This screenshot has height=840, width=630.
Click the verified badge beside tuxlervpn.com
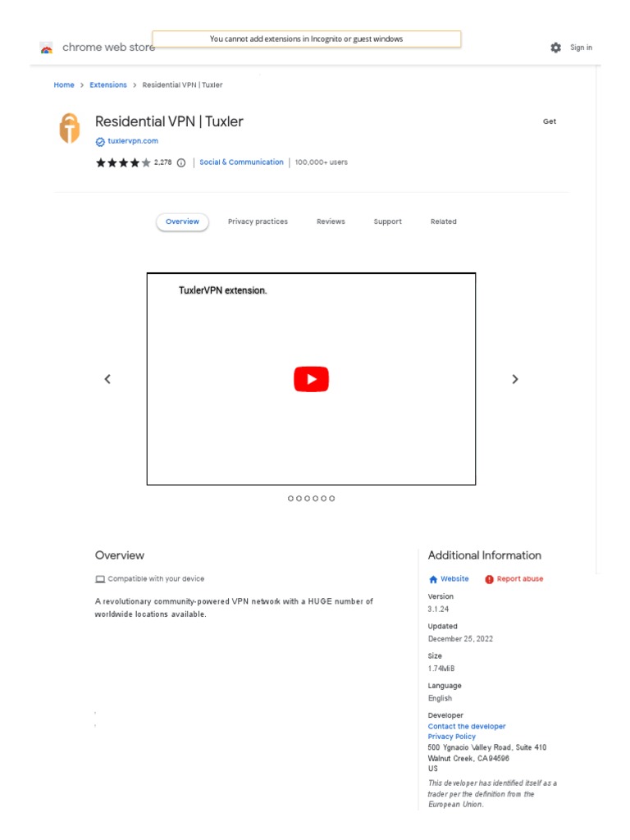pos(100,141)
